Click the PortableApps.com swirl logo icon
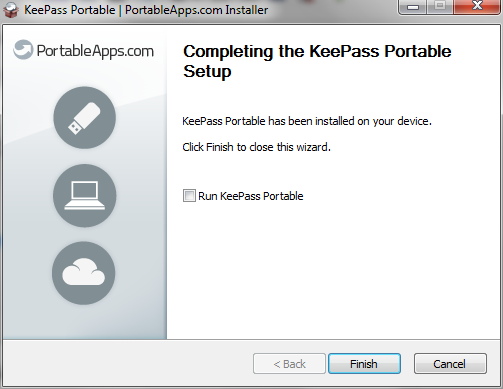Screen dimensions: 503x389 click(x=23, y=50)
